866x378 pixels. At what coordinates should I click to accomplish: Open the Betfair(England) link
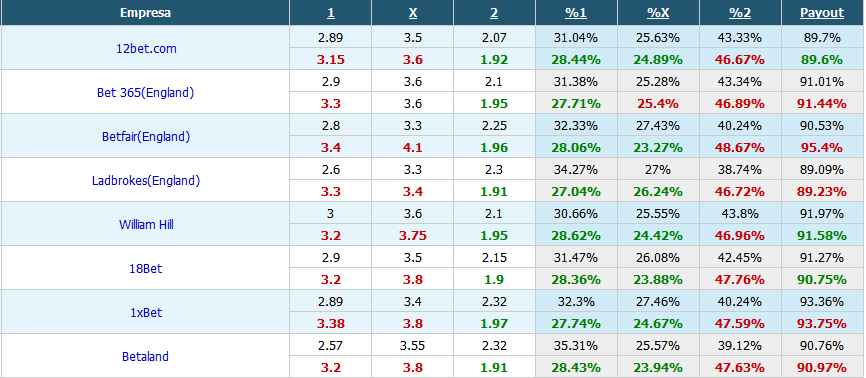146,136
